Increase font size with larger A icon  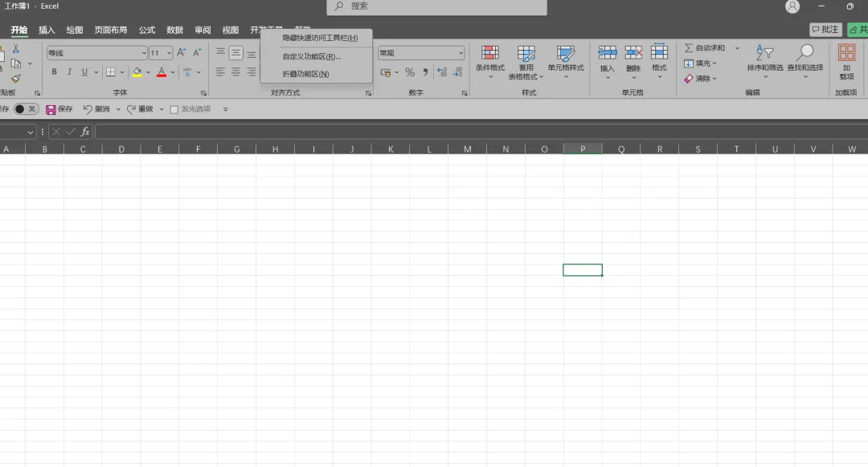pos(181,52)
